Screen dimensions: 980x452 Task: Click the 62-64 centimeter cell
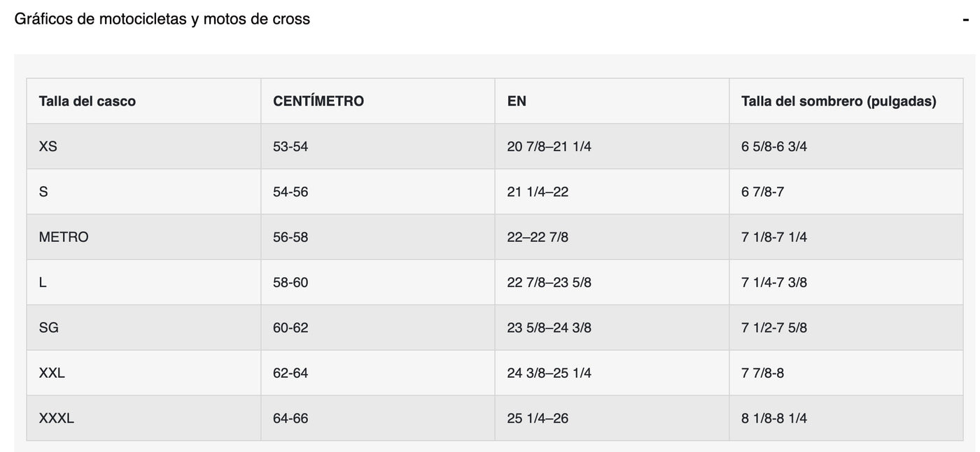tap(290, 373)
